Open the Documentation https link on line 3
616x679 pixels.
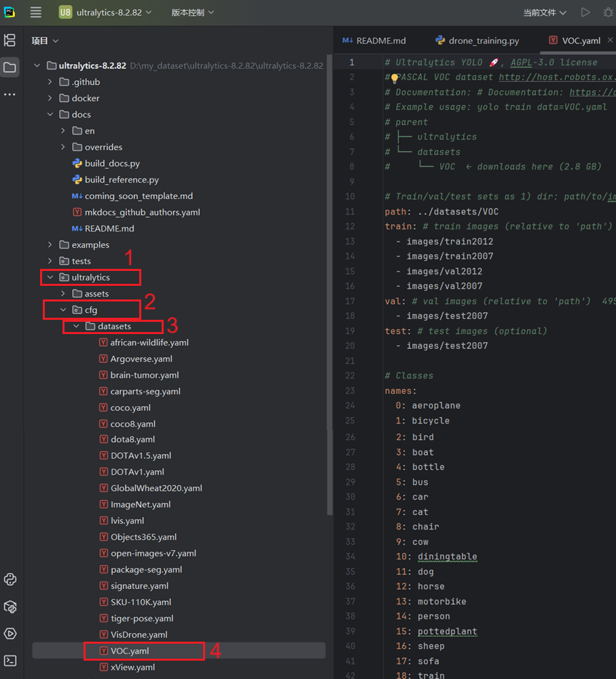[592, 92]
